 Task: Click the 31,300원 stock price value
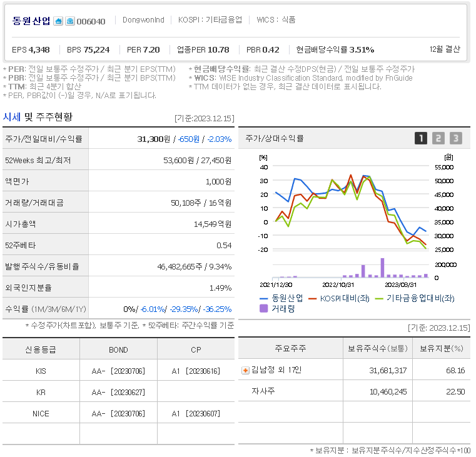pos(154,139)
